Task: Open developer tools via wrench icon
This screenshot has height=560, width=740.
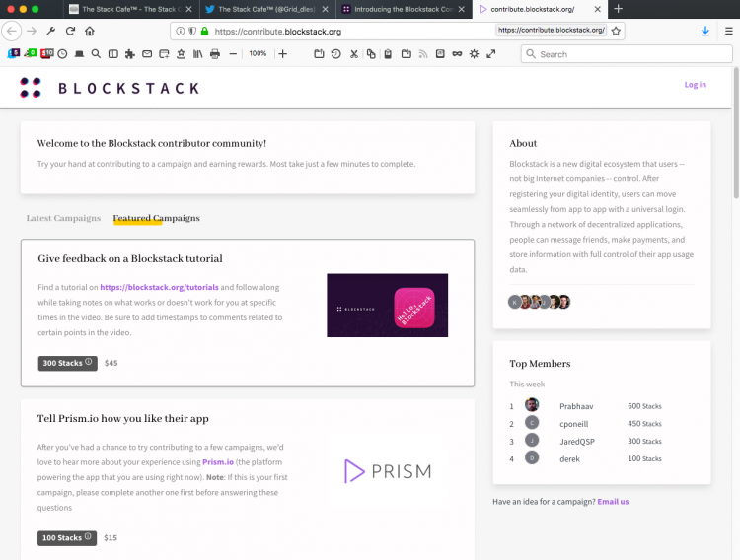Action: point(51,32)
